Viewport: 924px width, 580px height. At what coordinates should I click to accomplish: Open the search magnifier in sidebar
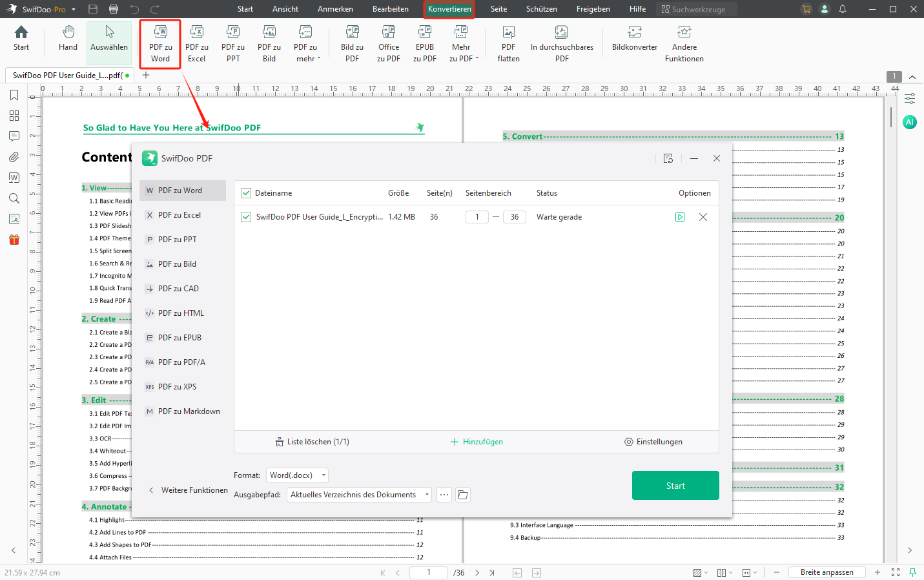14,198
